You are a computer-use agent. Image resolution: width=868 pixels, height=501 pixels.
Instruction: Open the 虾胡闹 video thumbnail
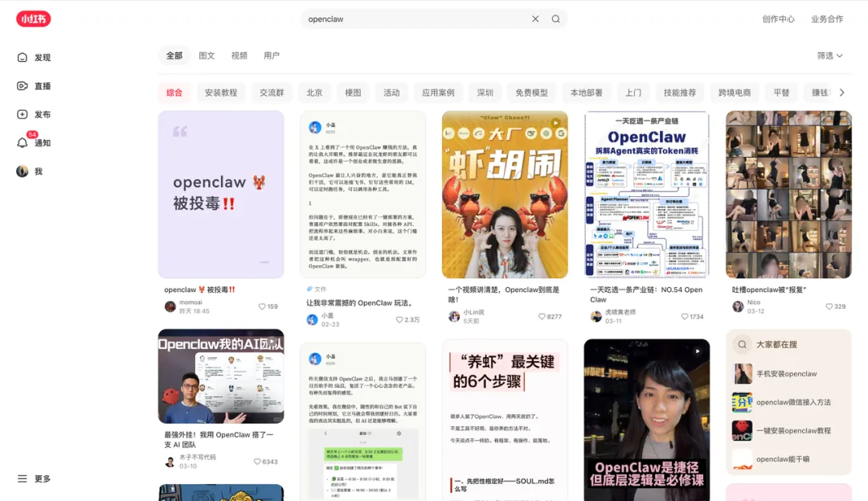505,195
